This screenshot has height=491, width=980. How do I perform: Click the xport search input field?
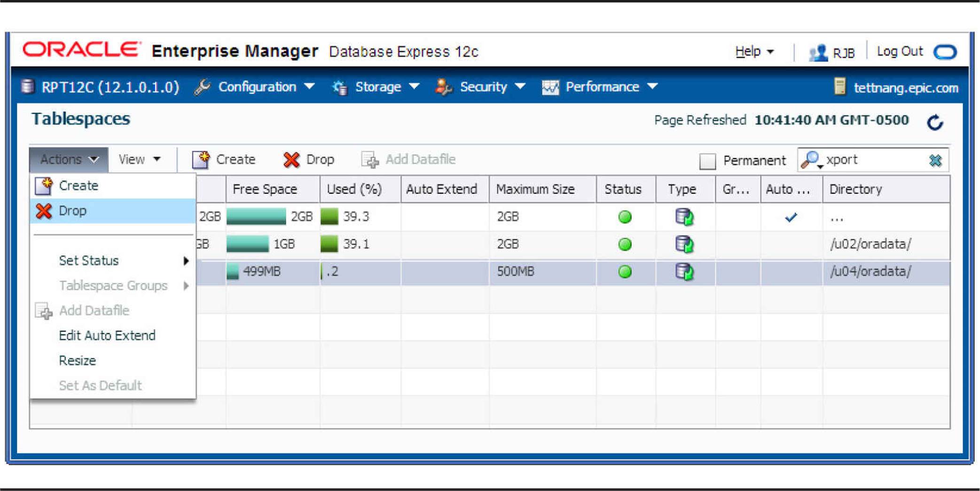pyautogui.click(x=874, y=160)
